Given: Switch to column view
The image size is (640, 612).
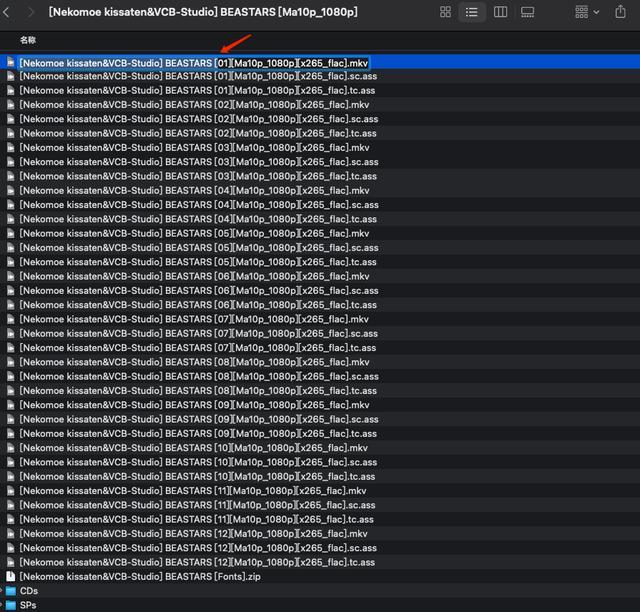Looking at the screenshot, I should tap(500, 12).
